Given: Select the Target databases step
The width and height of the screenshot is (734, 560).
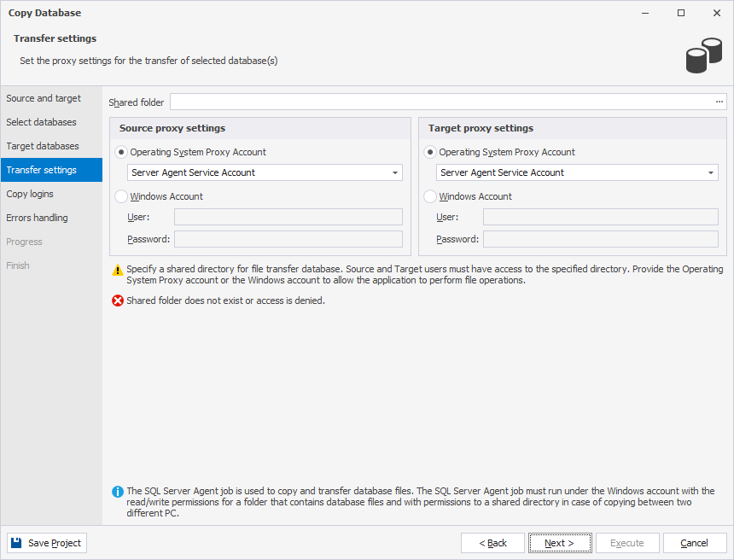Looking at the screenshot, I should 40,146.
